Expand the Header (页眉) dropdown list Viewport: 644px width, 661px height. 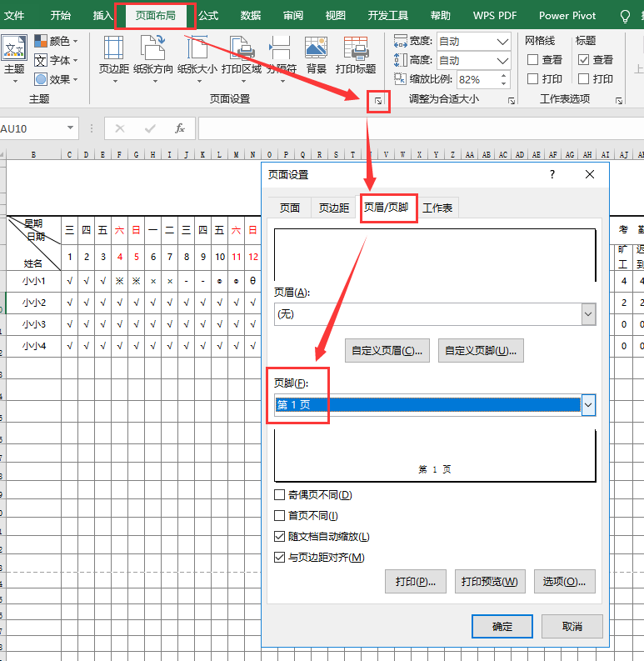pyautogui.click(x=588, y=314)
